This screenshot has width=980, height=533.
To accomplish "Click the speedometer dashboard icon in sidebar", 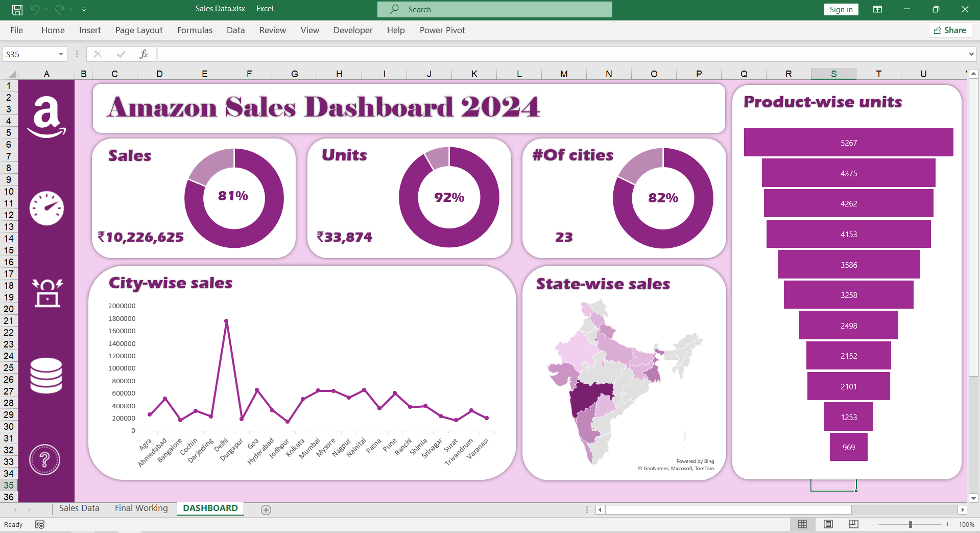I will (46, 208).
